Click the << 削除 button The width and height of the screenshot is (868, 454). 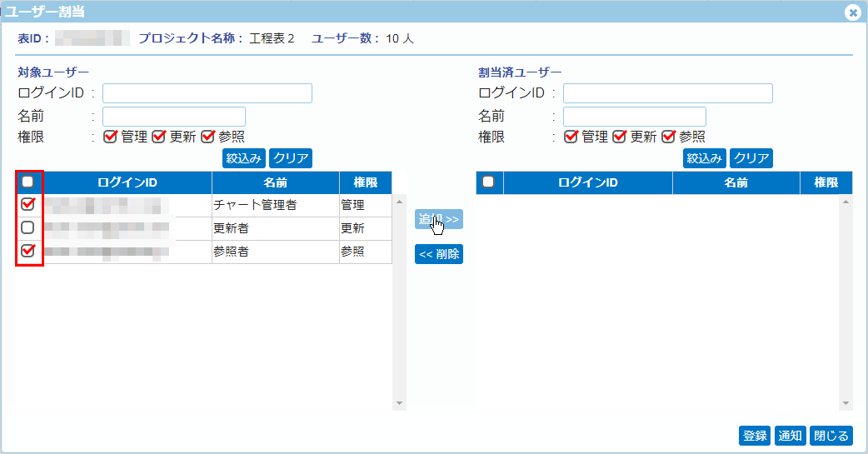(439, 254)
